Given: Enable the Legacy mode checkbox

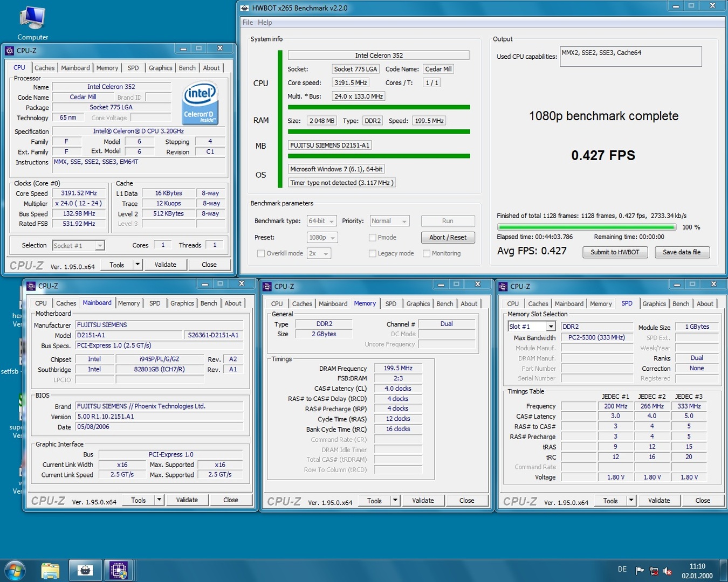Looking at the screenshot, I should tap(372, 253).
